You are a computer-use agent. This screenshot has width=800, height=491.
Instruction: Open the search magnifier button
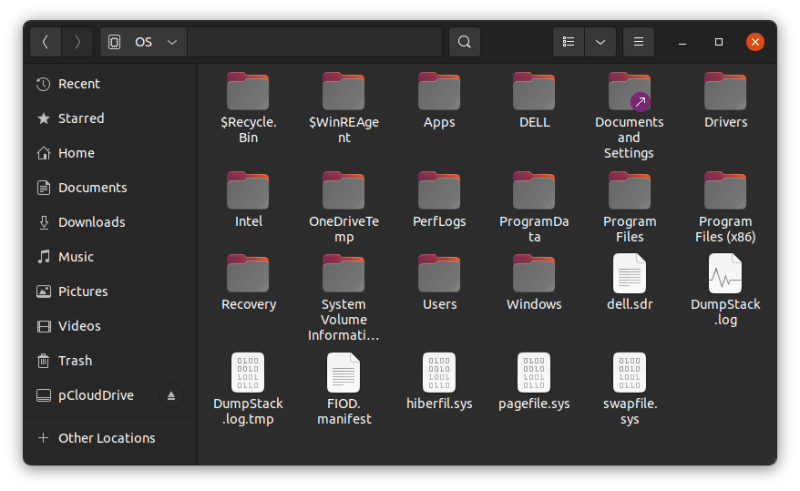click(464, 42)
